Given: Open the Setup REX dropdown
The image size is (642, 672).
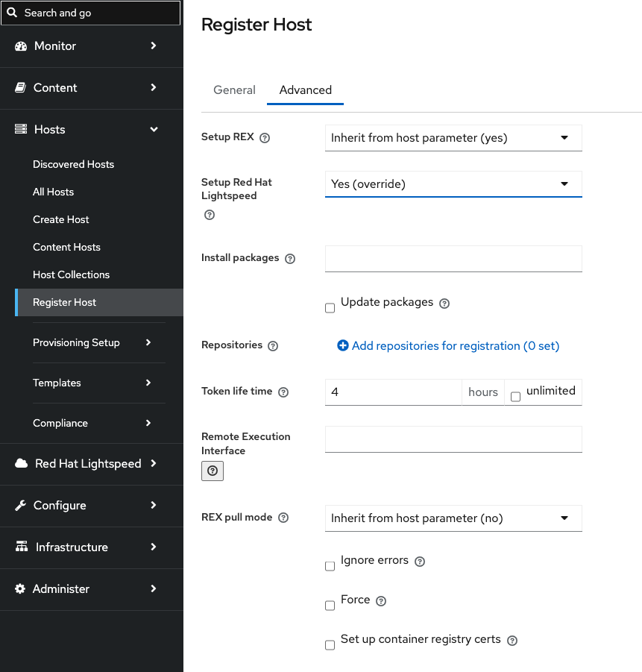Looking at the screenshot, I should click(x=453, y=138).
